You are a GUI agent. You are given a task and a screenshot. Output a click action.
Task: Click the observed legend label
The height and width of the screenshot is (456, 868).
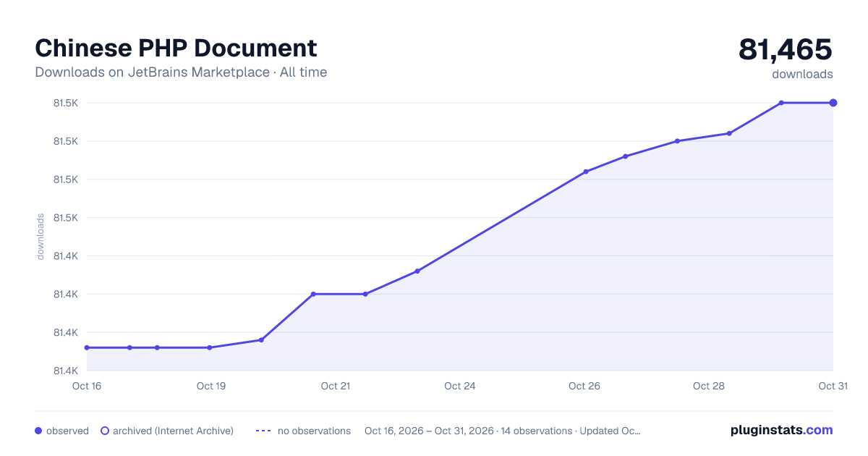click(67, 431)
